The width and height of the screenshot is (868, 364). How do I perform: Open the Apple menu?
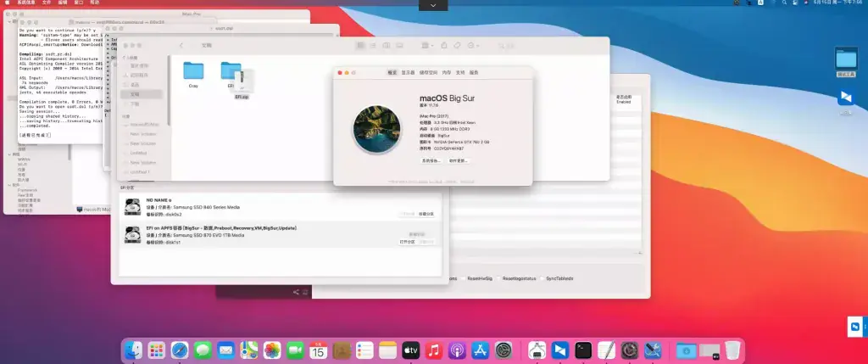click(7, 3)
